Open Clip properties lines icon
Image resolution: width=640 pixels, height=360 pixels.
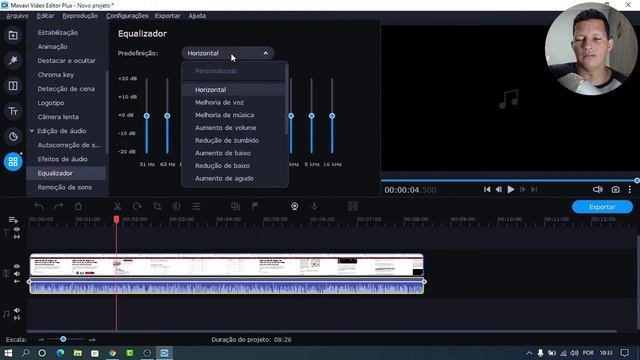tap(196, 207)
